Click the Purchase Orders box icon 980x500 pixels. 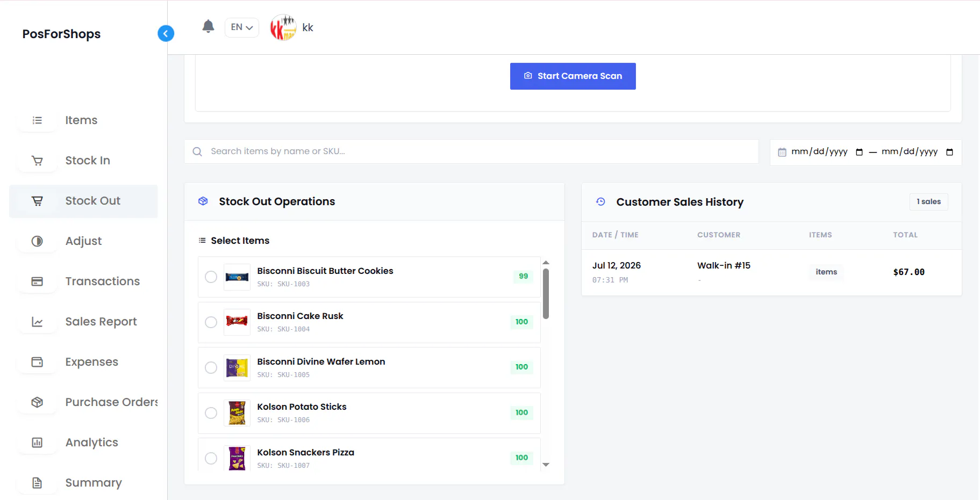[x=37, y=402]
